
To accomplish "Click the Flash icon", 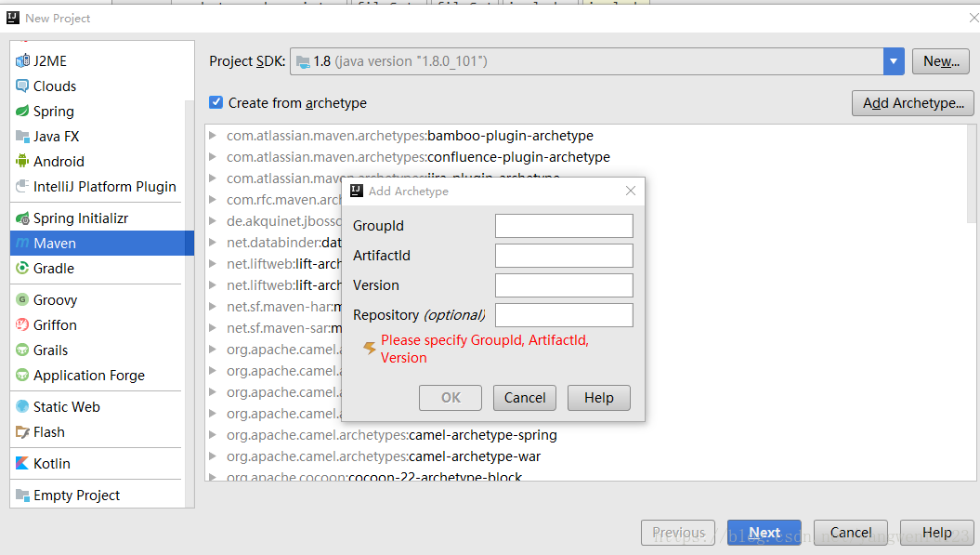I will point(22,431).
